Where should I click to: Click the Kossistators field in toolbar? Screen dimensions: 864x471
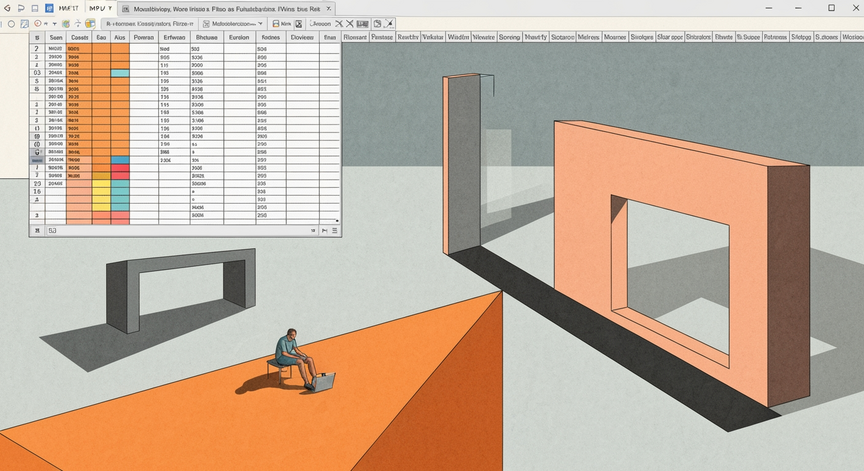(x=149, y=24)
